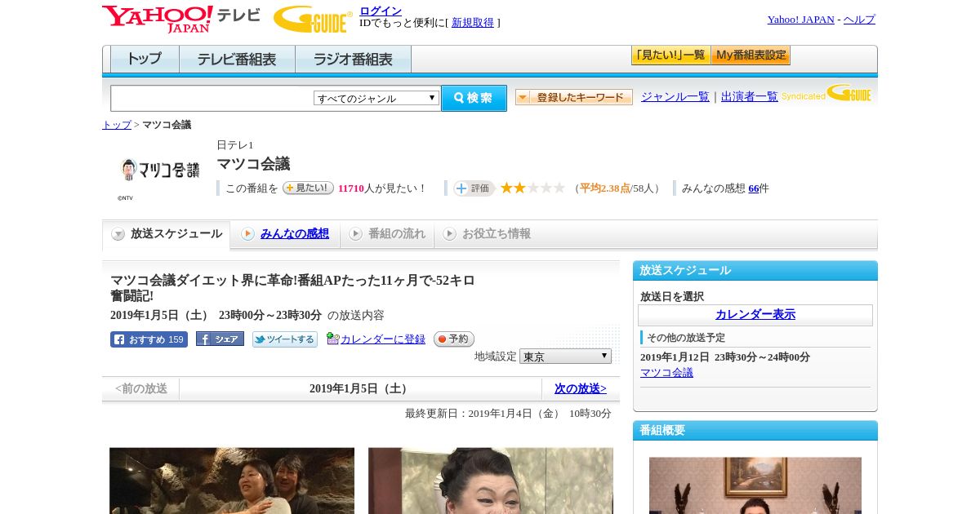The width and height of the screenshot is (980, 514).
Task: Click the Facebook シェア button
Action: pos(220,339)
